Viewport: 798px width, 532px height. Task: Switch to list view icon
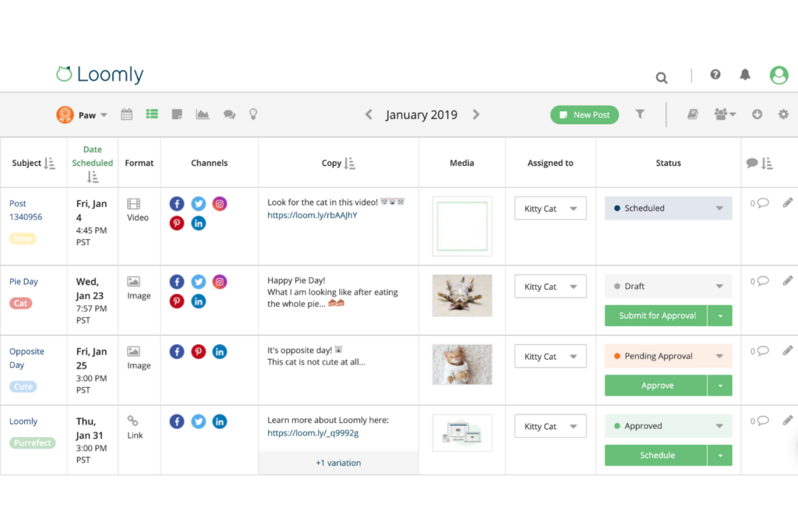click(152, 114)
